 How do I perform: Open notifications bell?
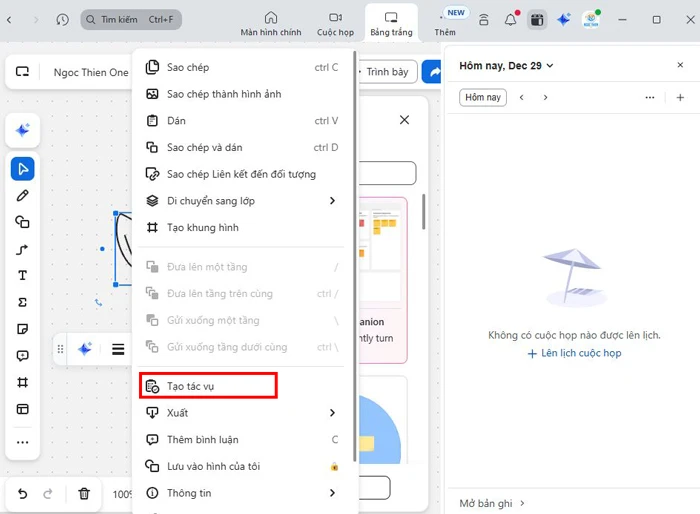[511, 19]
